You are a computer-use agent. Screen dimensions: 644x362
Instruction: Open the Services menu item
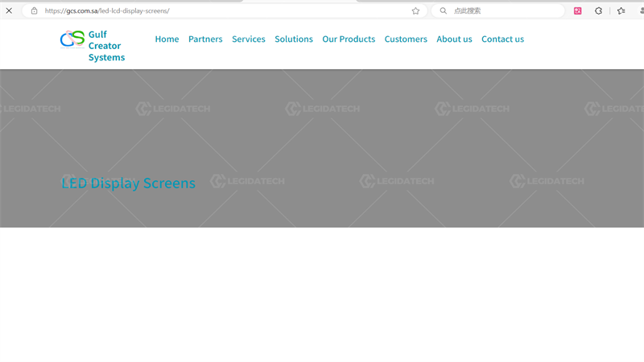click(x=249, y=39)
